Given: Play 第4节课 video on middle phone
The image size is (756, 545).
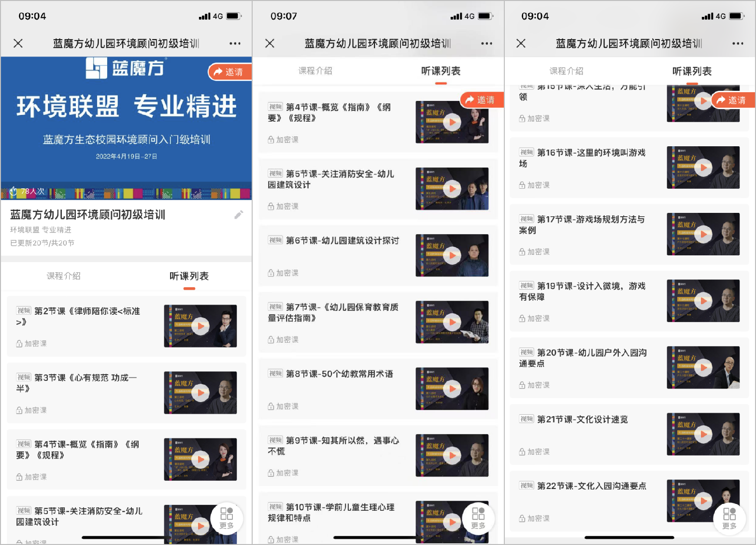Looking at the screenshot, I should coord(452,122).
